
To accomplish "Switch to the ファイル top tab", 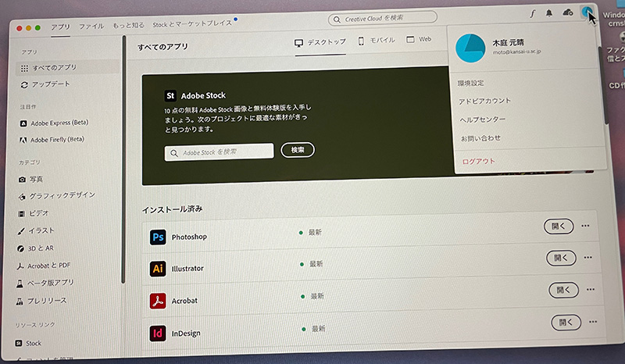I will coord(91,27).
